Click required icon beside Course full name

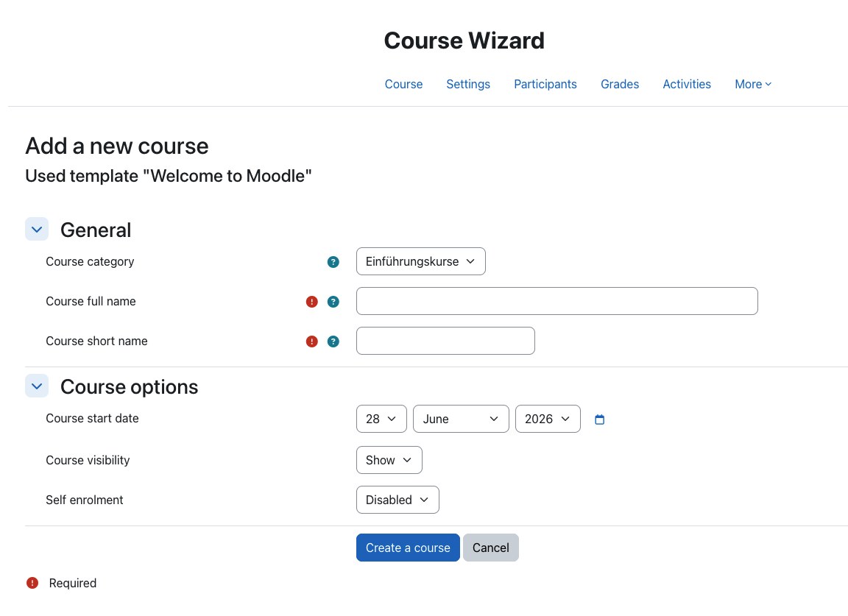point(312,302)
